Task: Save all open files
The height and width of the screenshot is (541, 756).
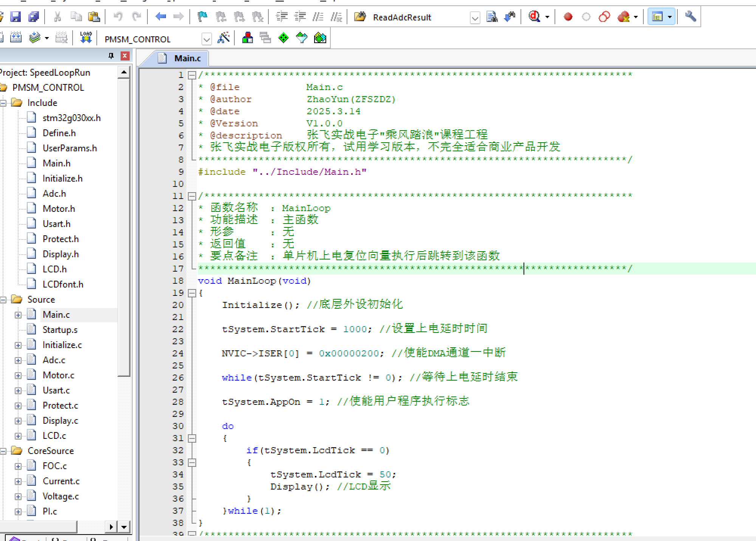Action: pyautogui.click(x=34, y=17)
